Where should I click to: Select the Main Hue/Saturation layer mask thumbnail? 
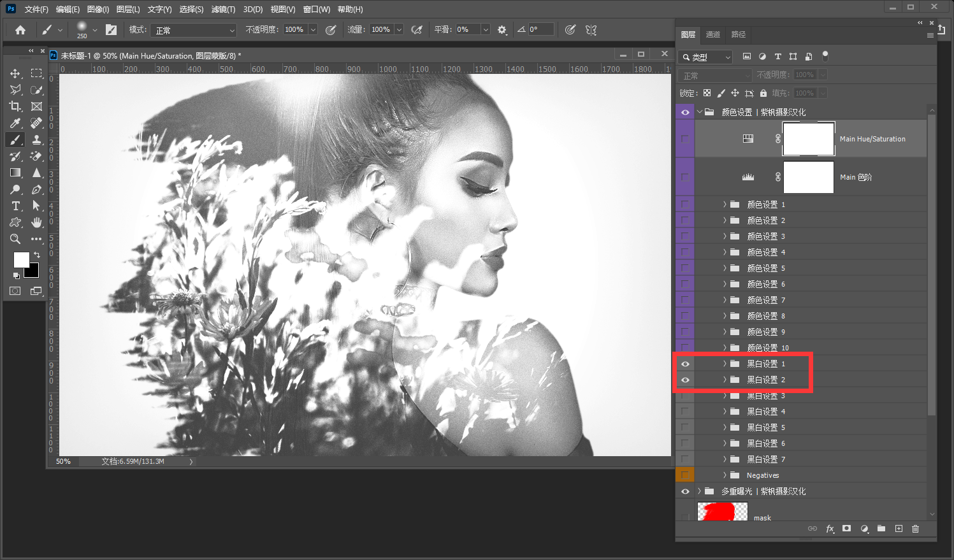point(808,139)
